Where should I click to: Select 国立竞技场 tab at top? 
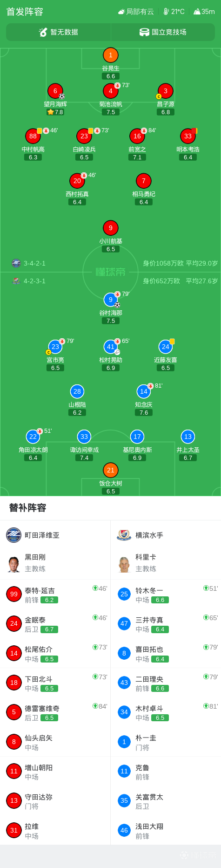pos(163,32)
